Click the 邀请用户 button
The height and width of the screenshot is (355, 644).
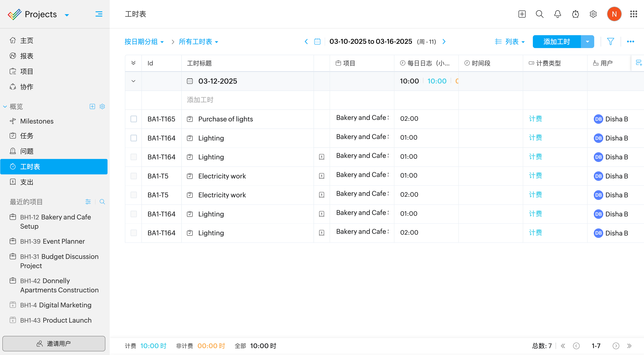click(x=54, y=343)
